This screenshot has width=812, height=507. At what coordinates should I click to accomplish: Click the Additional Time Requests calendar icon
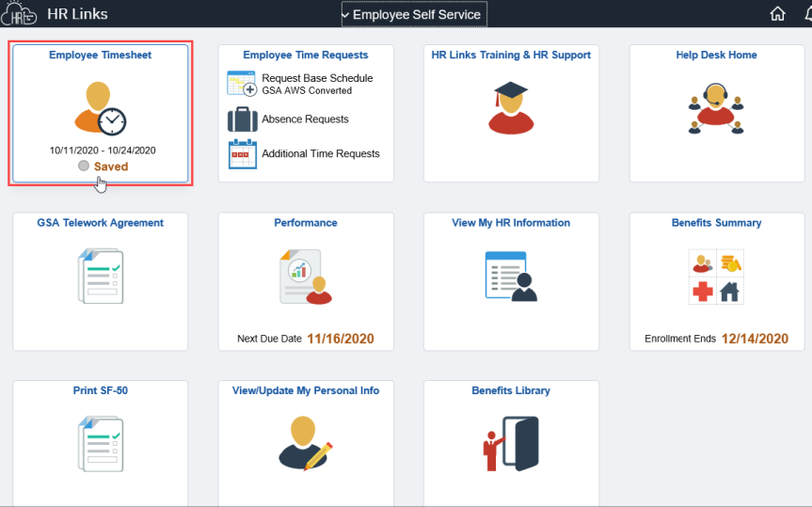click(243, 154)
